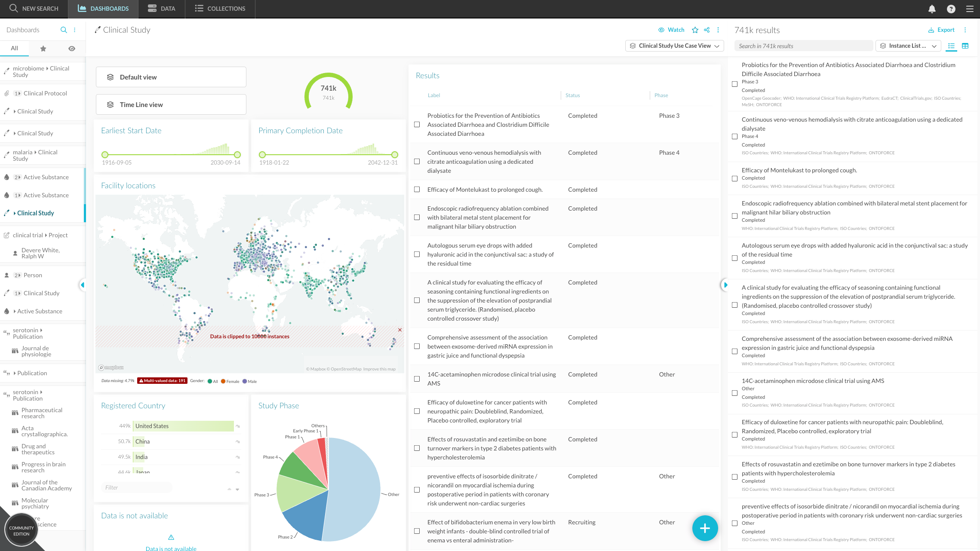Click the Dashboards panel search icon

click(x=64, y=30)
